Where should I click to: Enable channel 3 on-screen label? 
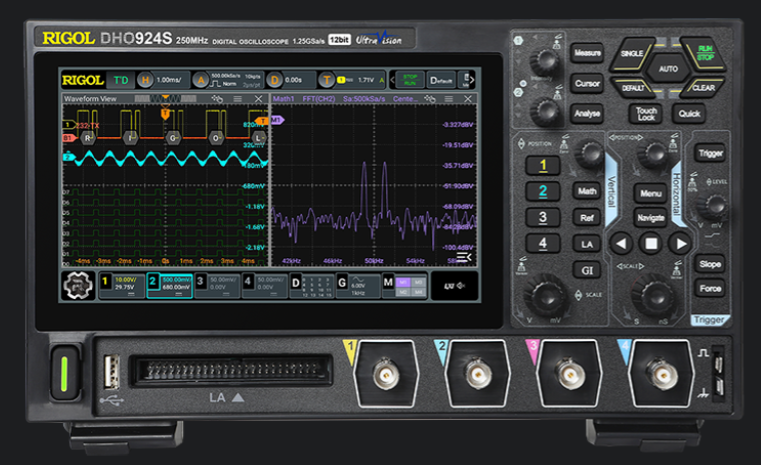[217, 285]
